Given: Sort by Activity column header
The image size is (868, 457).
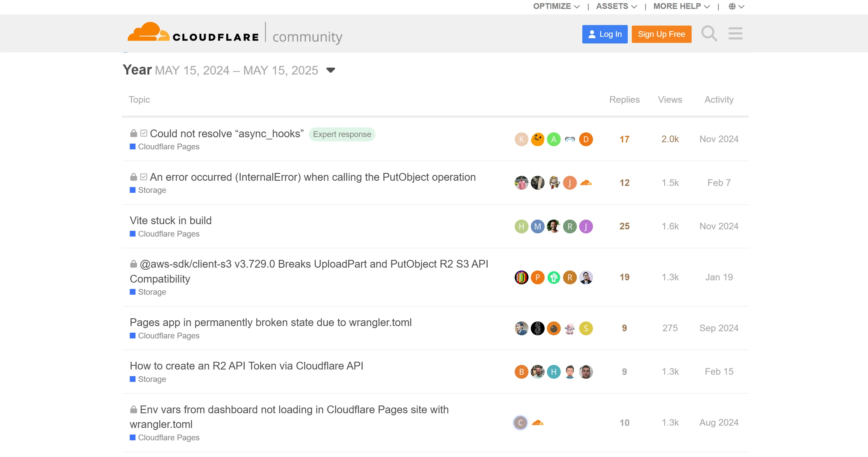Looking at the screenshot, I should (719, 99).
